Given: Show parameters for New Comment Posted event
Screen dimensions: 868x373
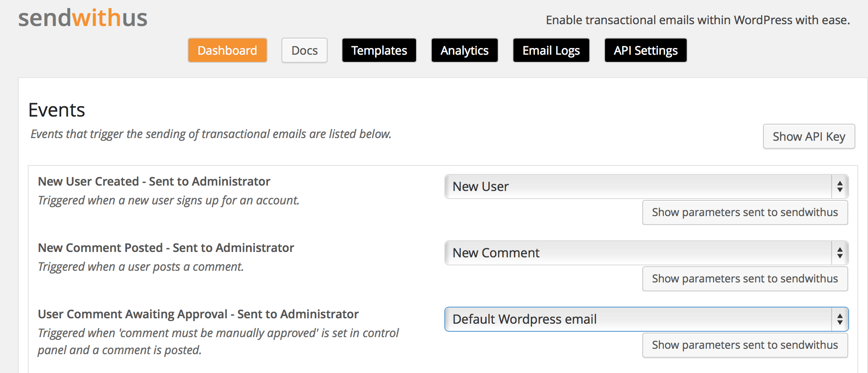Looking at the screenshot, I should [x=745, y=279].
